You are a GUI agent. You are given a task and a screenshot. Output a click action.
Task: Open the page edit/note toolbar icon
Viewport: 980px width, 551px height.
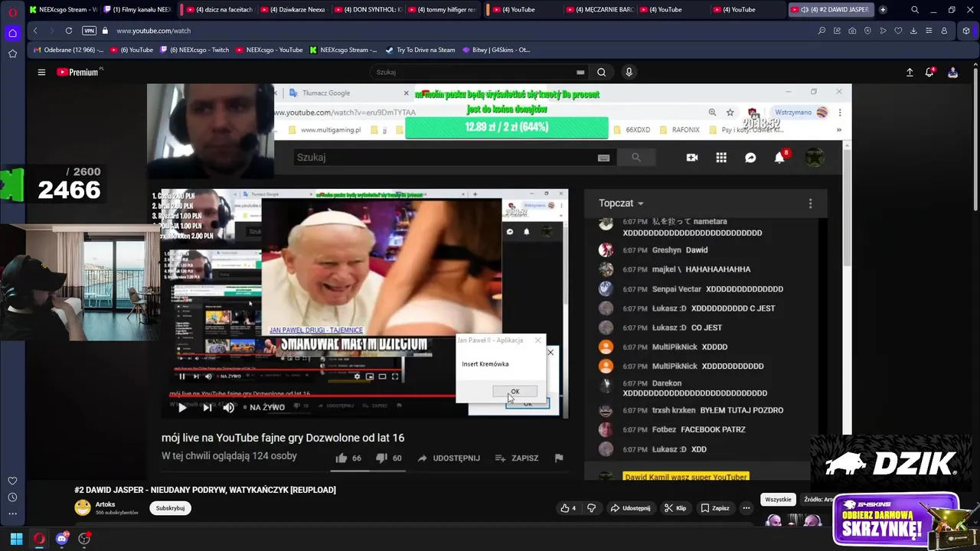[837, 31]
